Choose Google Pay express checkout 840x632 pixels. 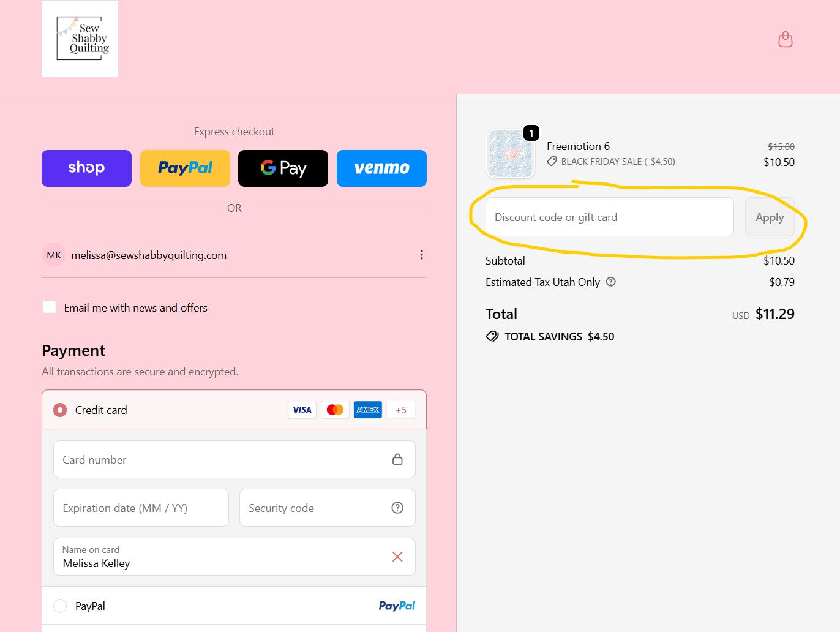pyautogui.click(x=283, y=168)
